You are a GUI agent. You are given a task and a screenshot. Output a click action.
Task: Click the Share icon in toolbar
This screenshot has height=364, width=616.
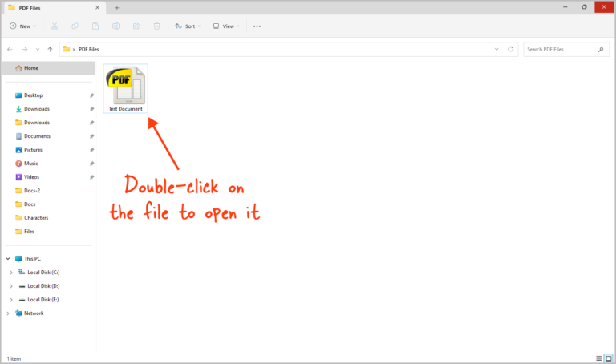point(136,26)
